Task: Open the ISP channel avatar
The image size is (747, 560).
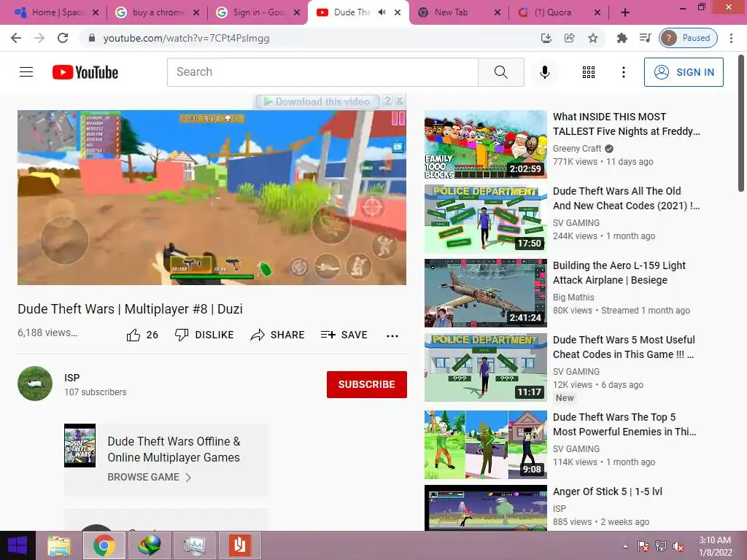Action: pyautogui.click(x=35, y=384)
